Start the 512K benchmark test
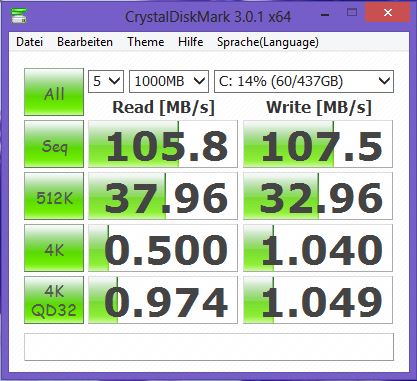 (54, 196)
